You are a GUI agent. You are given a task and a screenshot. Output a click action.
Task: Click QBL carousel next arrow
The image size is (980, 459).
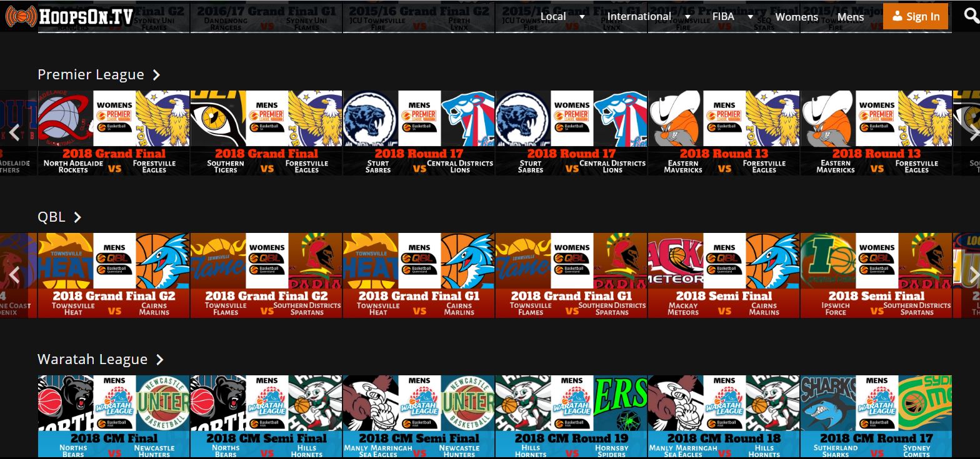(x=972, y=275)
